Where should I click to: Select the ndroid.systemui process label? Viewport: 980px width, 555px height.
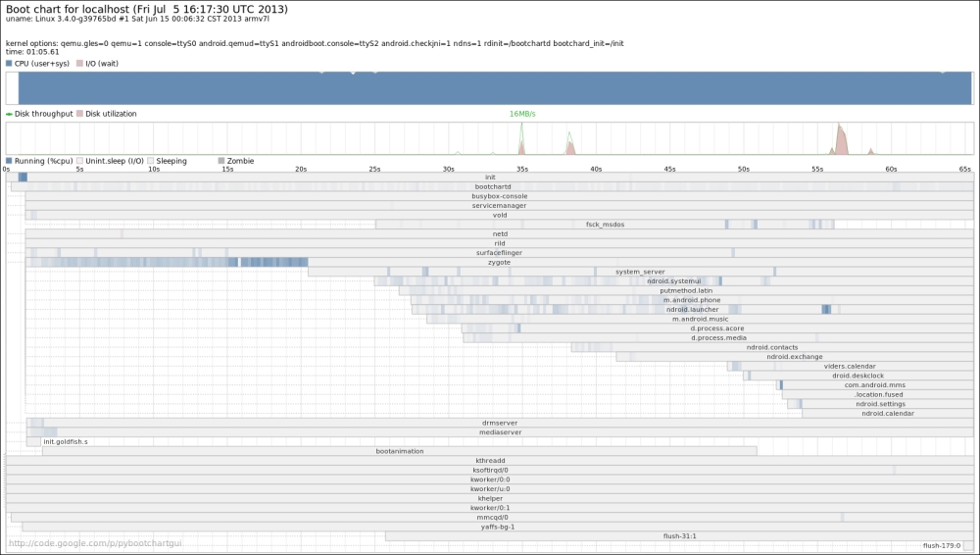pyautogui.click(x=674, y=281)
